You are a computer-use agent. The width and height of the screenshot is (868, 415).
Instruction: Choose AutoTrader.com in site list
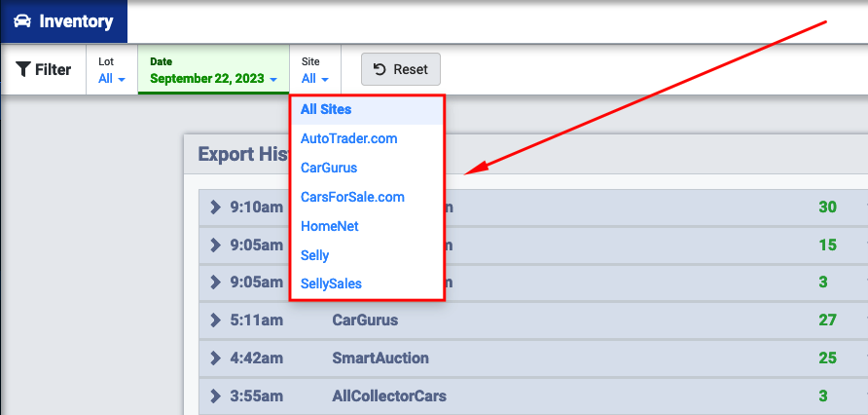pyautogui.click(x=367, y=138)
